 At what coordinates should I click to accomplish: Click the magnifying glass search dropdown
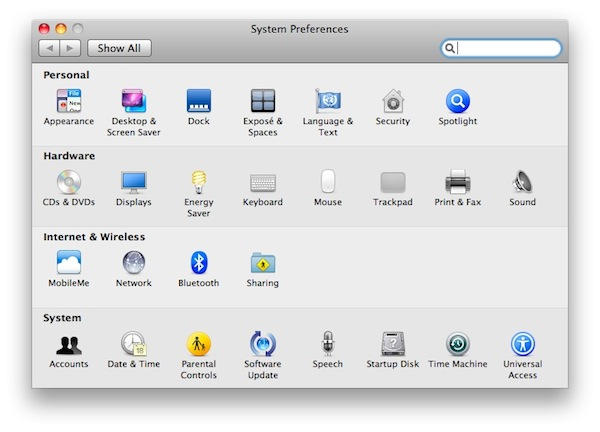[451, 48]
